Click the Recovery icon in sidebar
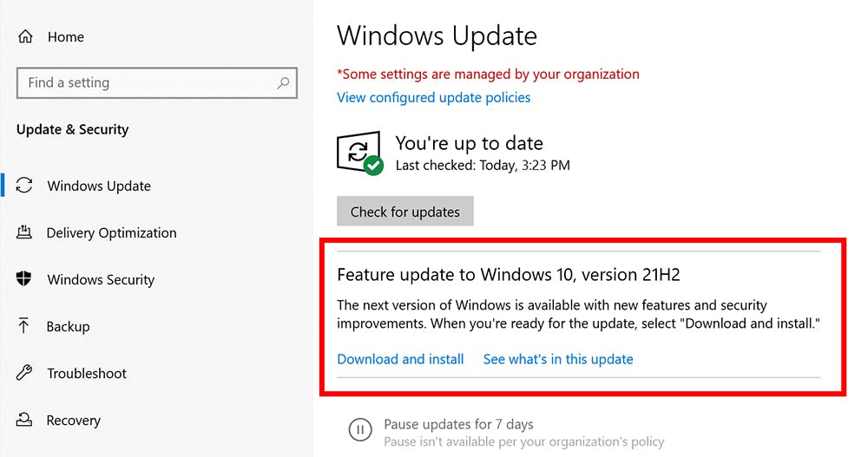 click(25, 421)
